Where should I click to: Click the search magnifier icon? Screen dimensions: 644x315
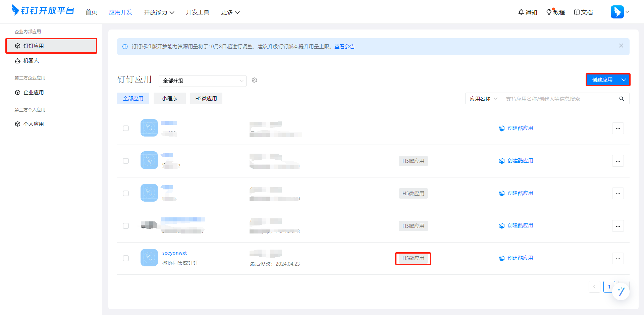(x=622, y=99)
